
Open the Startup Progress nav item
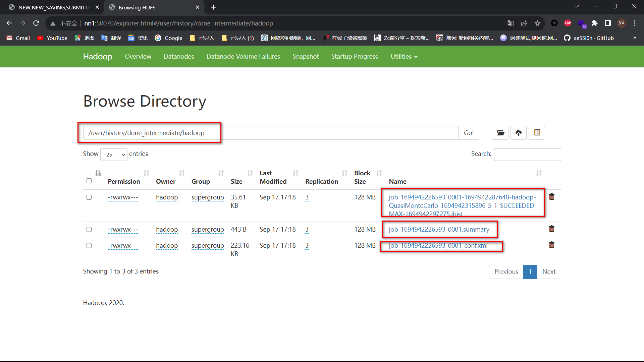click(x=355, y=57)
